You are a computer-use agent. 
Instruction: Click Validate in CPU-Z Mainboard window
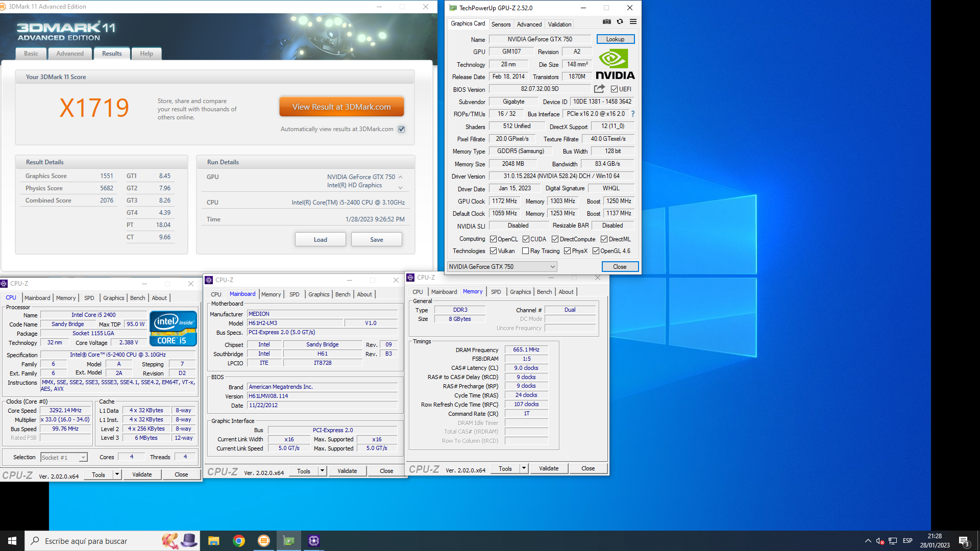coord(347,471)
